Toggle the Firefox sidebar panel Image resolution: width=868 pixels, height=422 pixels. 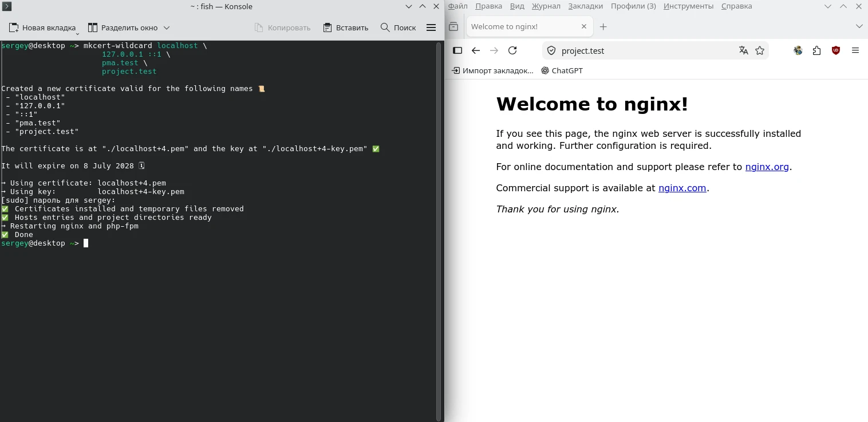pos(457,50)
